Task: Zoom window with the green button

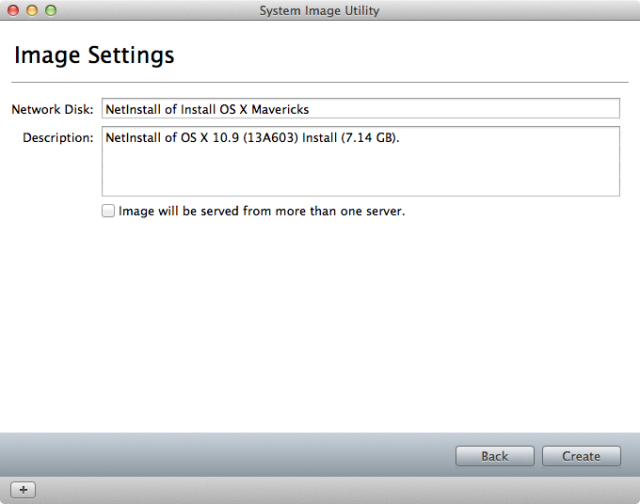Action: (x=51, y=10)
